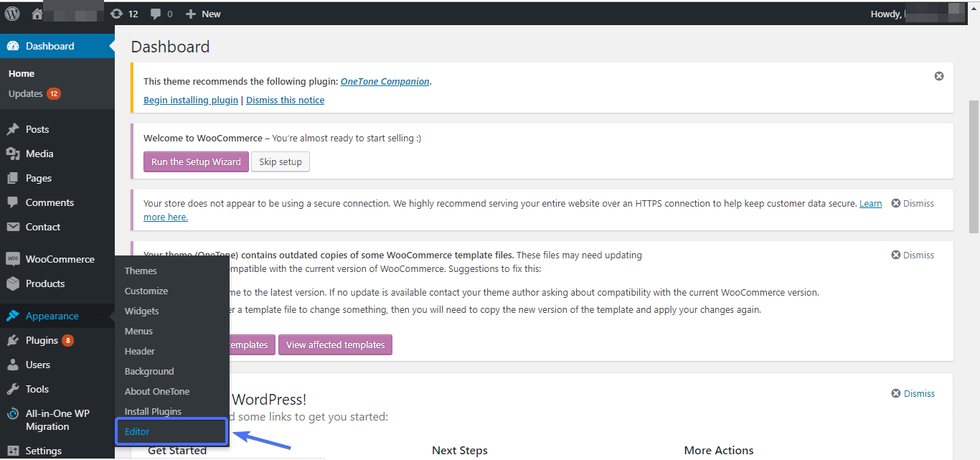Visit site via the home icon
This screenshot has height=460, width=980.
click(37, 14)
